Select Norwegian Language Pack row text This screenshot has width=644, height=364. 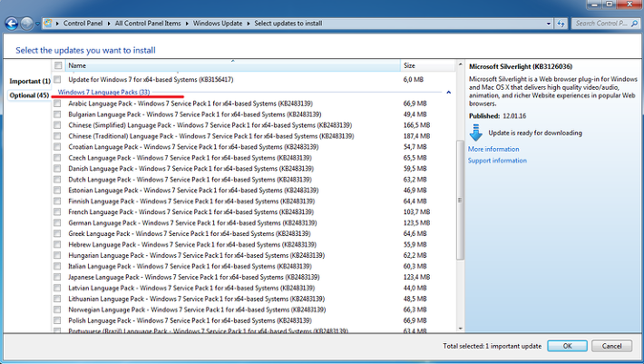point(197,310)
